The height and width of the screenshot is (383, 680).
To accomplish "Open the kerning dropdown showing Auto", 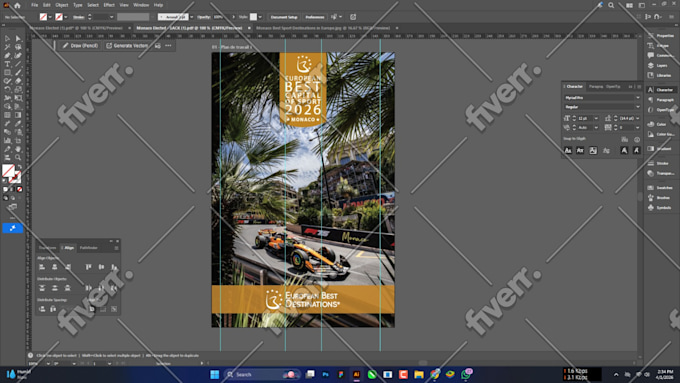I will point(596,128).
